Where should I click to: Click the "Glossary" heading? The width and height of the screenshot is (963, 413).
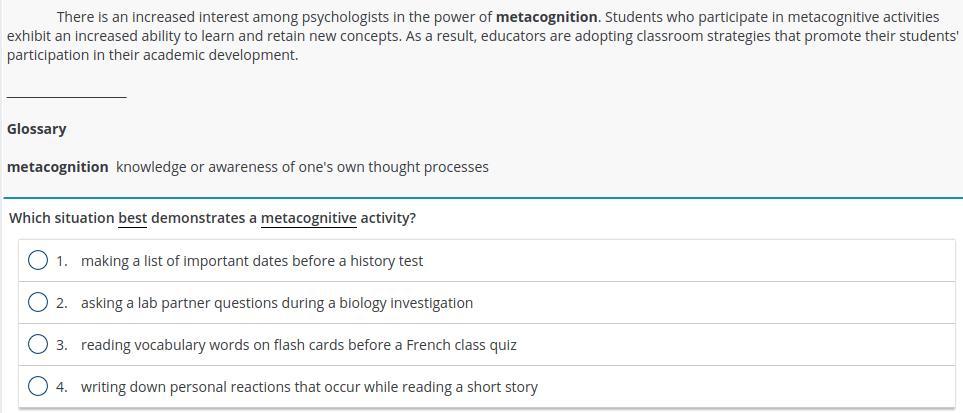pyautogui.click(x=36, y=129)
